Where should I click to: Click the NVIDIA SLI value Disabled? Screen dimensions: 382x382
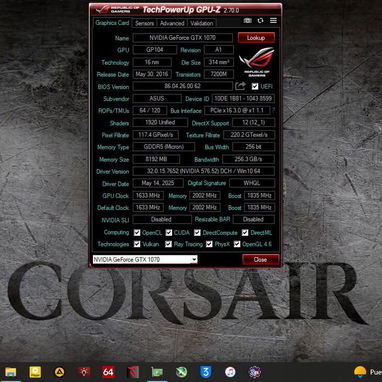162,220
